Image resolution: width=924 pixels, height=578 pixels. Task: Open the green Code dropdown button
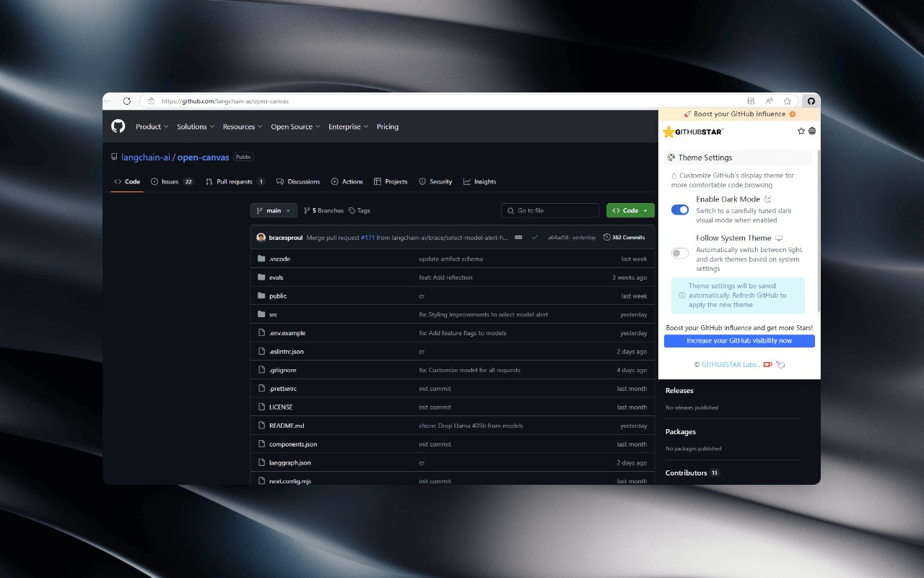tap(630, 210)
